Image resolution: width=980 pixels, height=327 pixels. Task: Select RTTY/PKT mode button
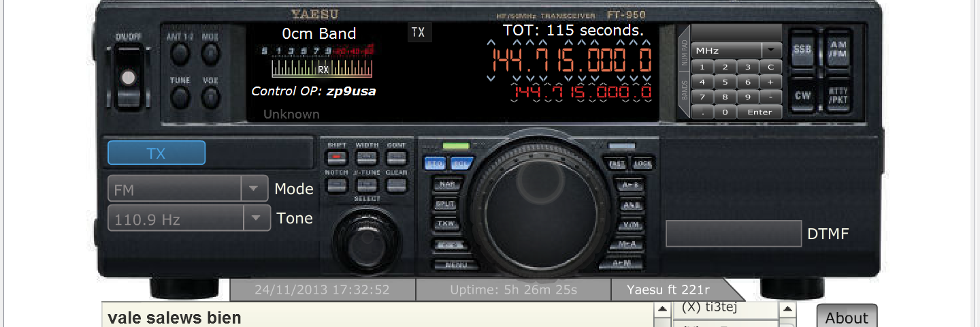coord(838,96)
